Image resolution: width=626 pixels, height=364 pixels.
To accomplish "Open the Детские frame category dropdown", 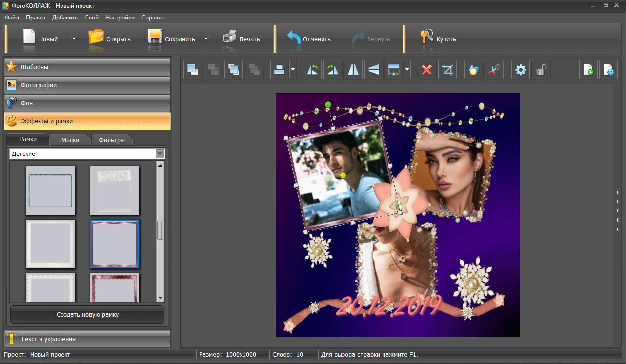I will pos(160,154).
